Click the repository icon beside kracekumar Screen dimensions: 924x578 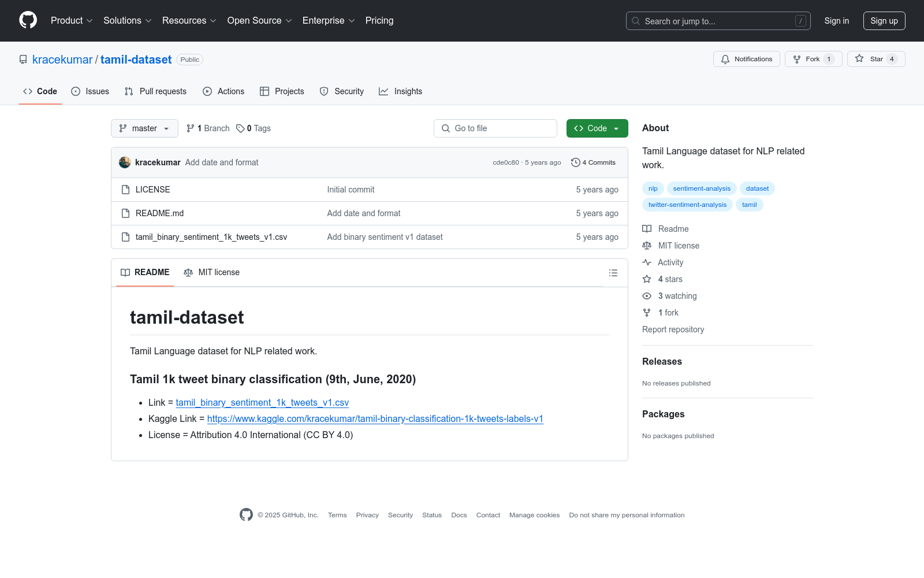click(23, 60)
